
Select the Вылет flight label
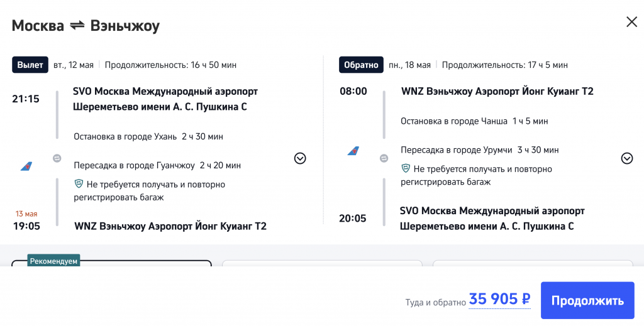tap(30, 65)
